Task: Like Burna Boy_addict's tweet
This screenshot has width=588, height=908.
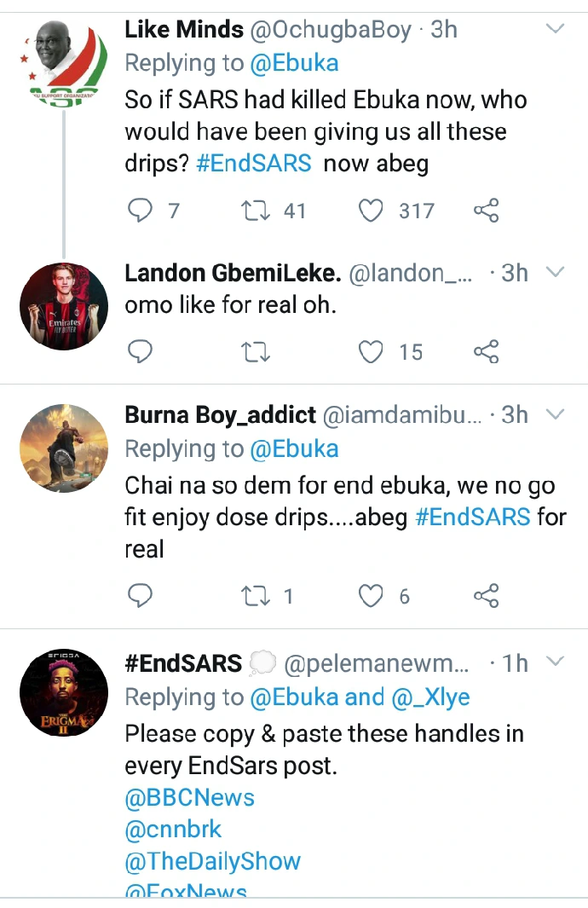Action: click(x=371, y=596)
